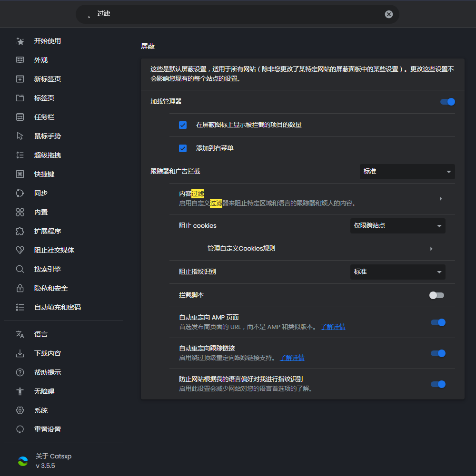This screenshot has width=476, height=476.
Task: Click the reset icon beside 重置设置
Action: coord(20,429)
